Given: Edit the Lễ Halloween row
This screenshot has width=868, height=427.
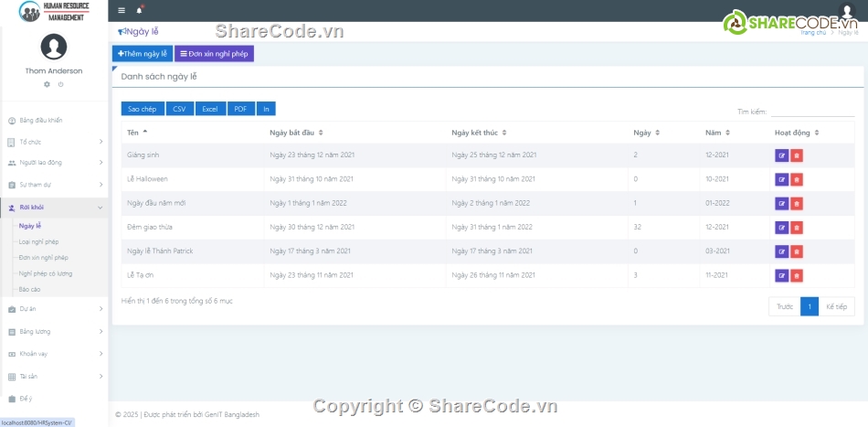Looking at the screenshot, I should coord(781,179).
